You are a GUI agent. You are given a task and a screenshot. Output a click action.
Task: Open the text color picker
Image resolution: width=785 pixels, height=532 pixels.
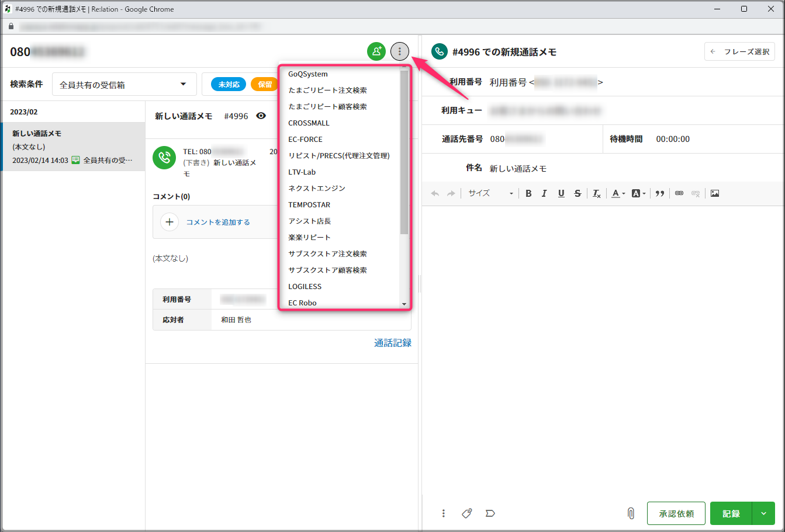coord(618,193)
